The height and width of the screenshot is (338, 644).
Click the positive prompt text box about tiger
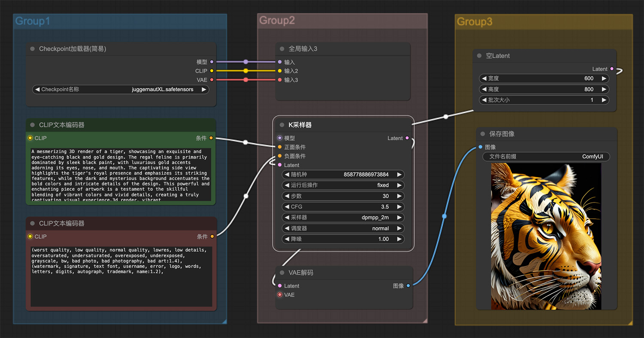point(121,175)
